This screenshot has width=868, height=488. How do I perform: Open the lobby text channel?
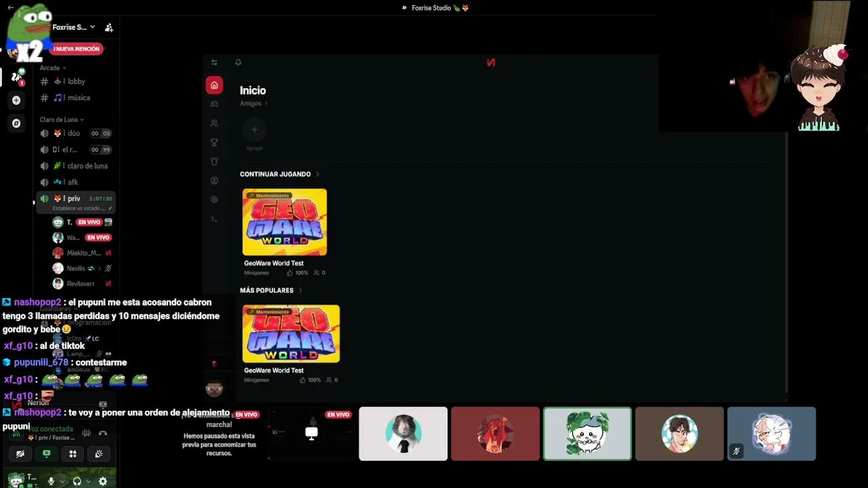75,81
